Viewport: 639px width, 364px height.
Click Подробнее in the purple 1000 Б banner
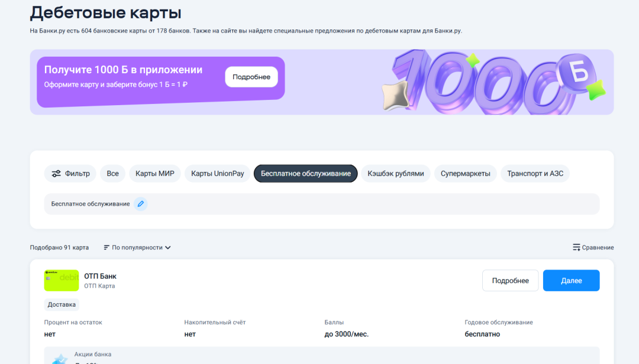coord(251,77)
